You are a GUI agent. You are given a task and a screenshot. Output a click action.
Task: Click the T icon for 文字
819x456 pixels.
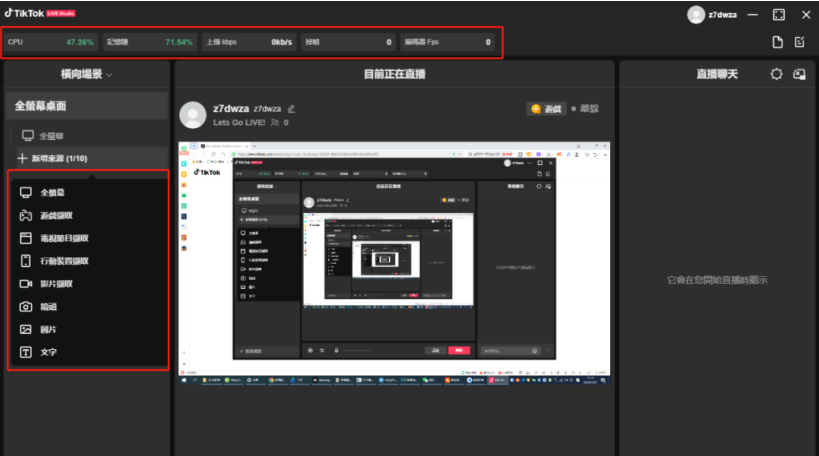26,352
